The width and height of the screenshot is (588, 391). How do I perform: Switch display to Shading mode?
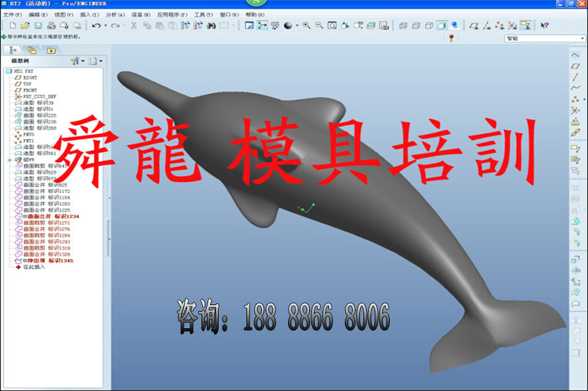(x=442, y=26)
